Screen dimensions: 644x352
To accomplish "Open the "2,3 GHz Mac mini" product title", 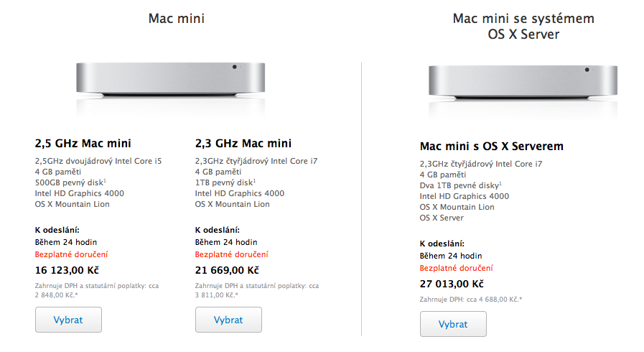I will click(x=243, y=143).
